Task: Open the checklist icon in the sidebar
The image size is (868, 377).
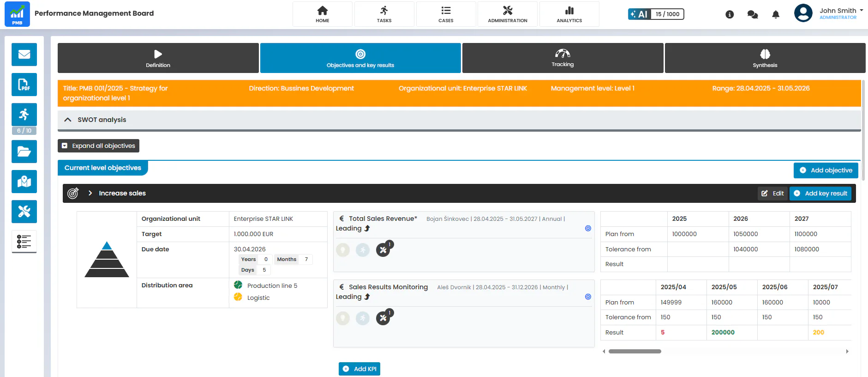Action: tap(24, 242)
